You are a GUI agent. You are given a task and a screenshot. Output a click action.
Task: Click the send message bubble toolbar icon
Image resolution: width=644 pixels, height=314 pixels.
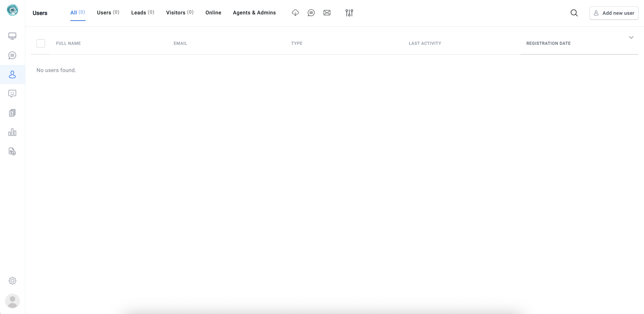coord(311,13)
